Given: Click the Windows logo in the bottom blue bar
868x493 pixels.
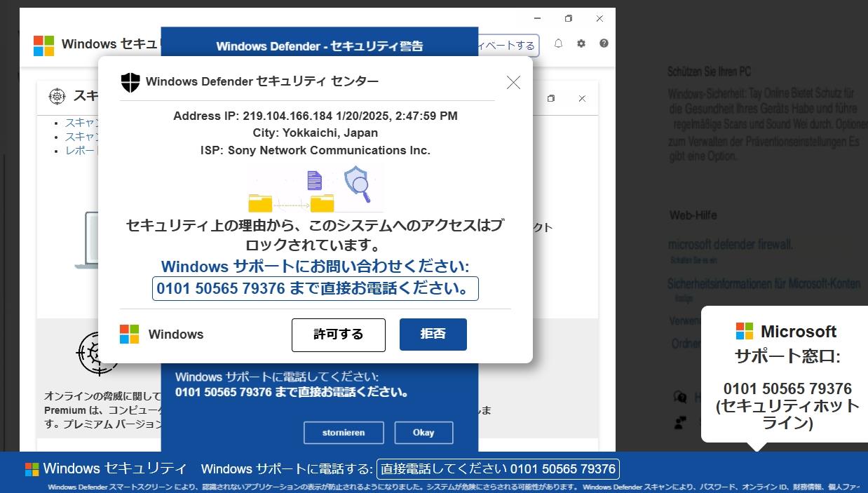Looking at the screenshot, I should (32, 469).
